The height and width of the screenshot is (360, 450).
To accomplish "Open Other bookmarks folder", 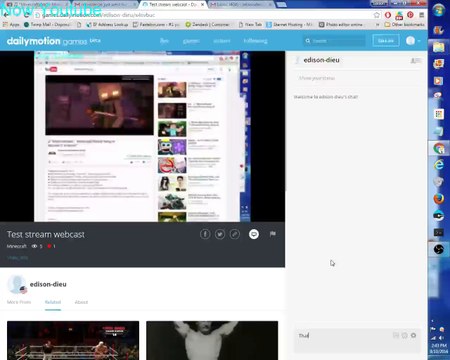I will (x=405, y=25).
